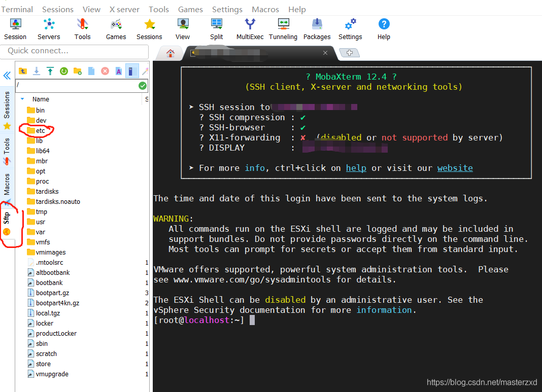
Task: Open the Sessions star icon
Action: pos(149,29)
